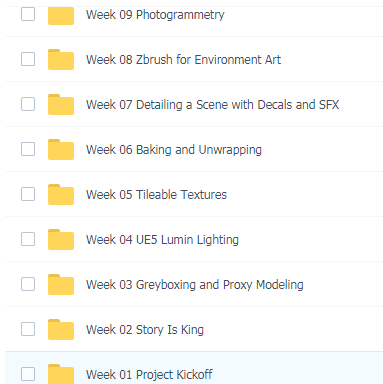383x384 pixels.
Task: Open the Week 04 UE5 Lumin Lighting folder icon
Action: tap(61, 240)
